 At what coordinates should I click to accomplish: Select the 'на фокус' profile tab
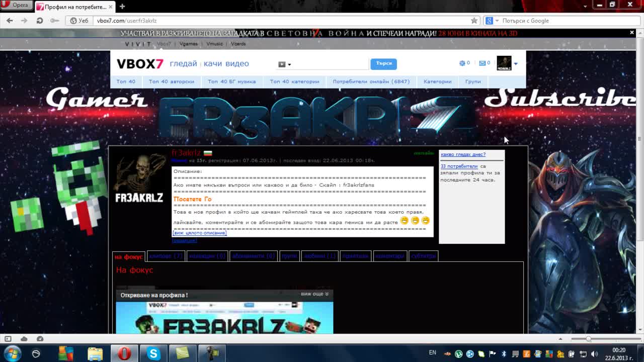(129, 256)
